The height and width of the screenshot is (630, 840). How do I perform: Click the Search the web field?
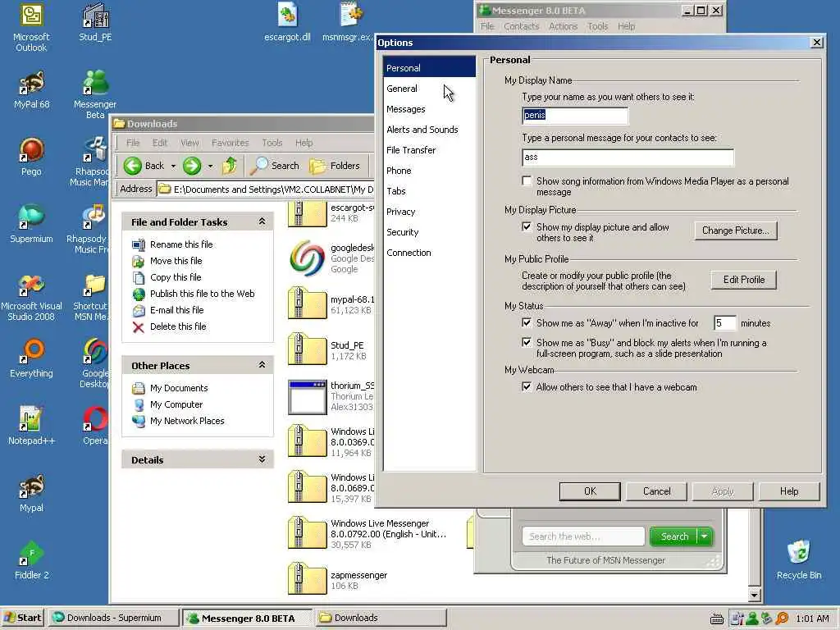[x=583, y=536]
